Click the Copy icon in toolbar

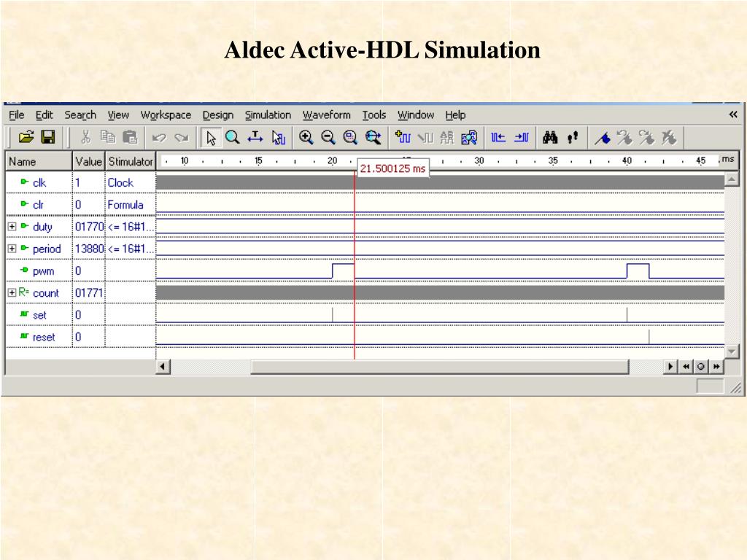point(108,138)
